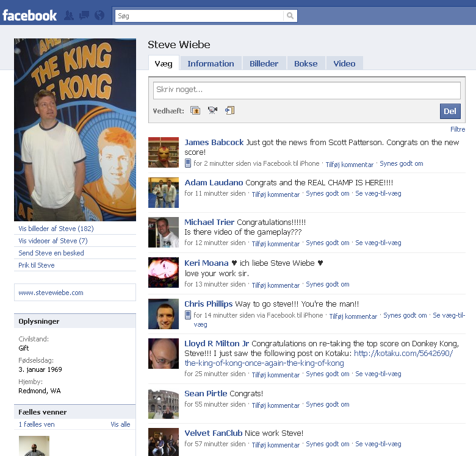Screen dimensions: 476x456
Task: Attach a photo using the photo icon
Action: click(x=195, y=111)
